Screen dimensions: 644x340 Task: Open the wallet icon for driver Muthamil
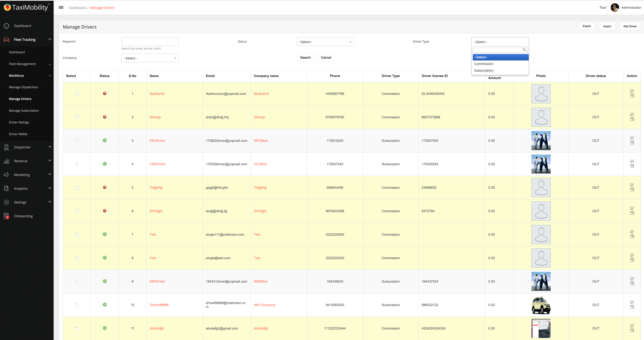pos(632,96)
